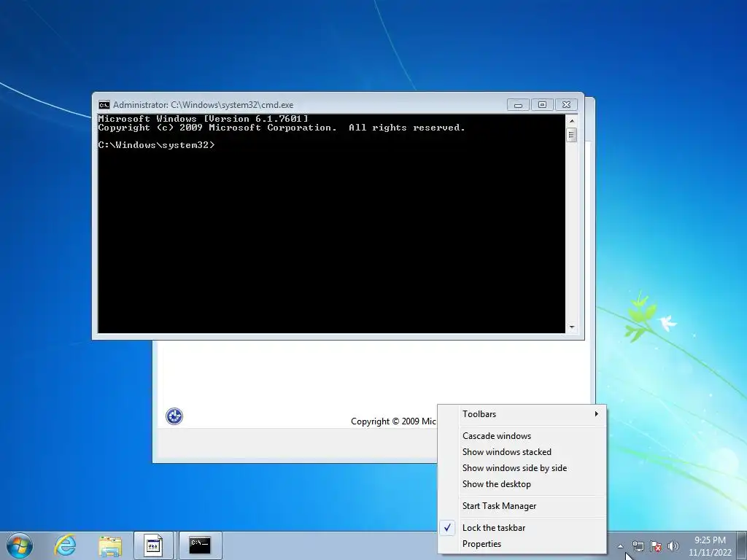Launch Internet Explorer from the taskbar

(x=65, y=545)
